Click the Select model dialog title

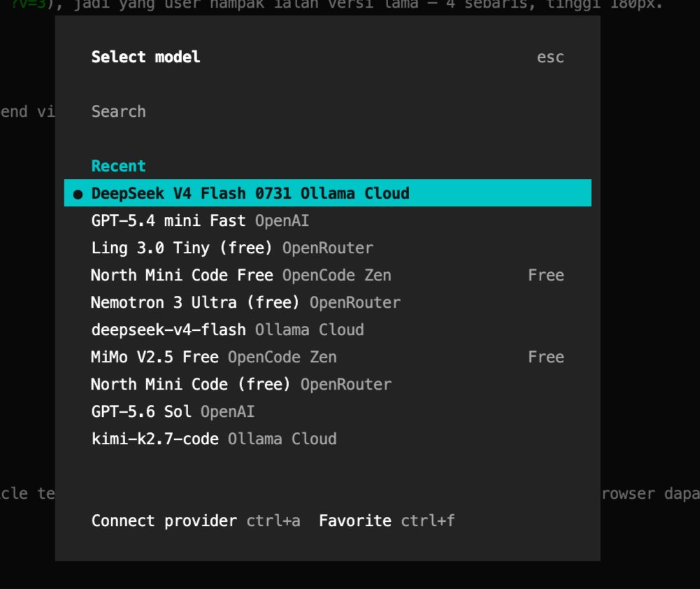point(145,57)
